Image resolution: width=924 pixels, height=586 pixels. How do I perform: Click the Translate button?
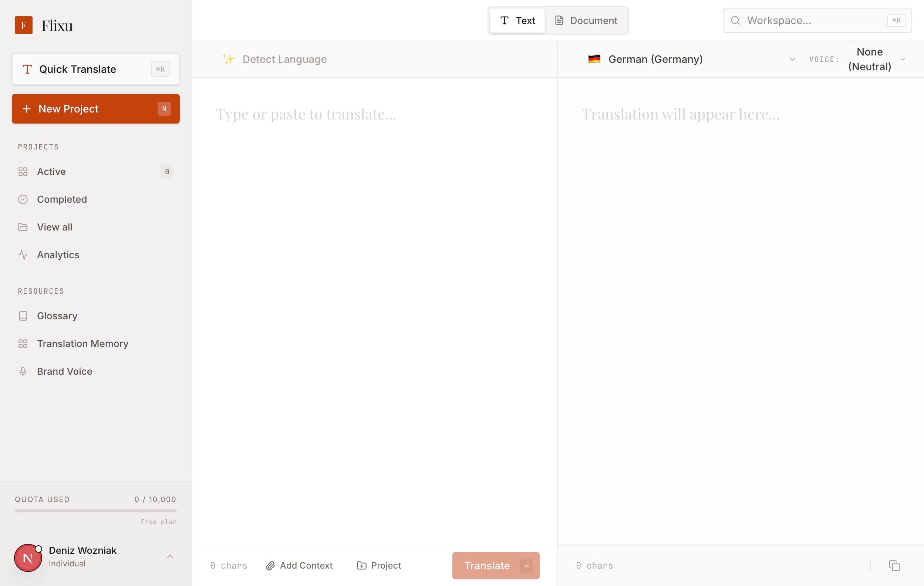pyautogui.click(x=495, y=565)
